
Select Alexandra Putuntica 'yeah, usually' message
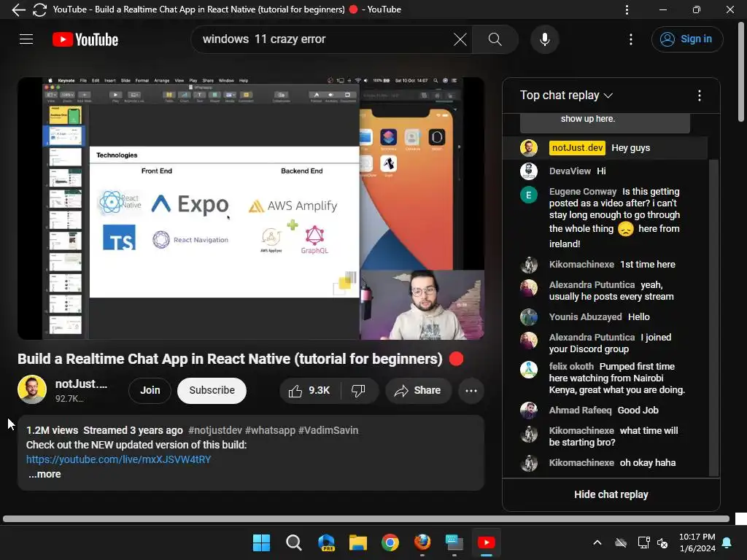[x=605, y=290]
